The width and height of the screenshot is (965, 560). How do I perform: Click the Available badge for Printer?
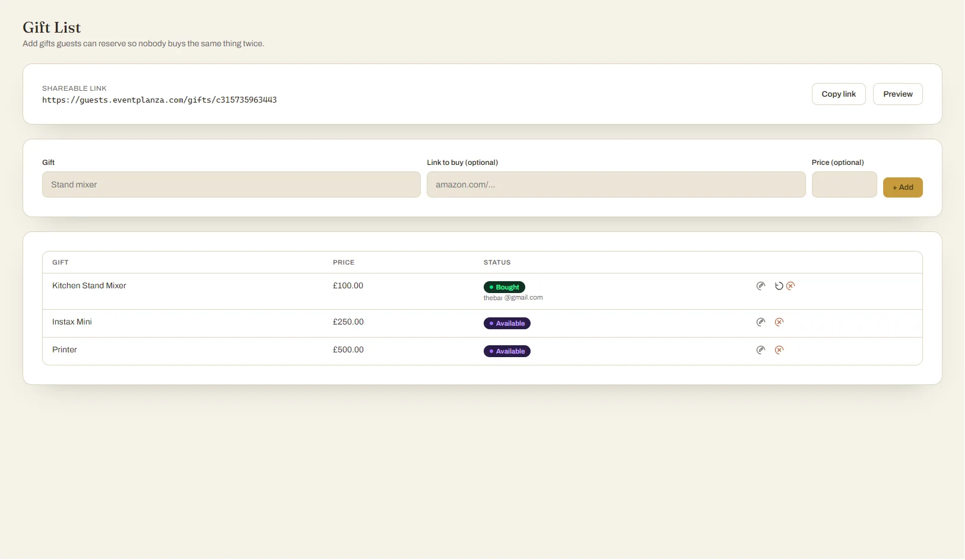click(507, 351)
